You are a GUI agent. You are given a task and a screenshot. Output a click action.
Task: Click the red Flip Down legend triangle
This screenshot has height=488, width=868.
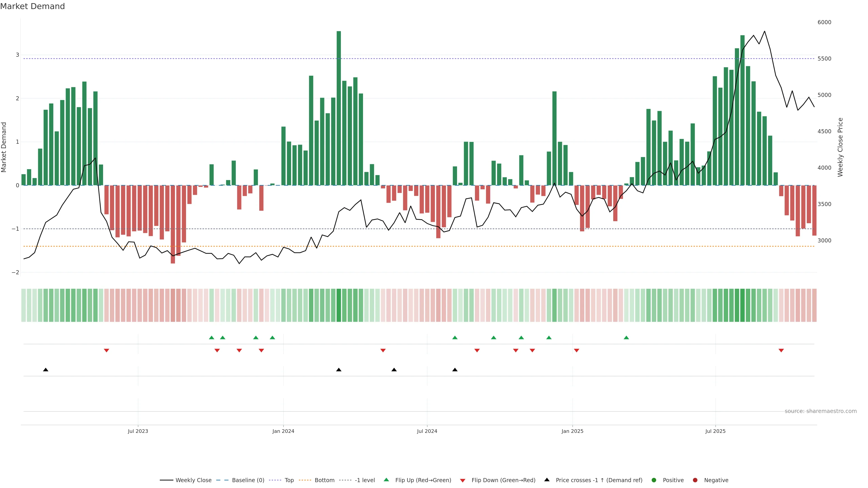pyautogui.click(x=463, y=480)
